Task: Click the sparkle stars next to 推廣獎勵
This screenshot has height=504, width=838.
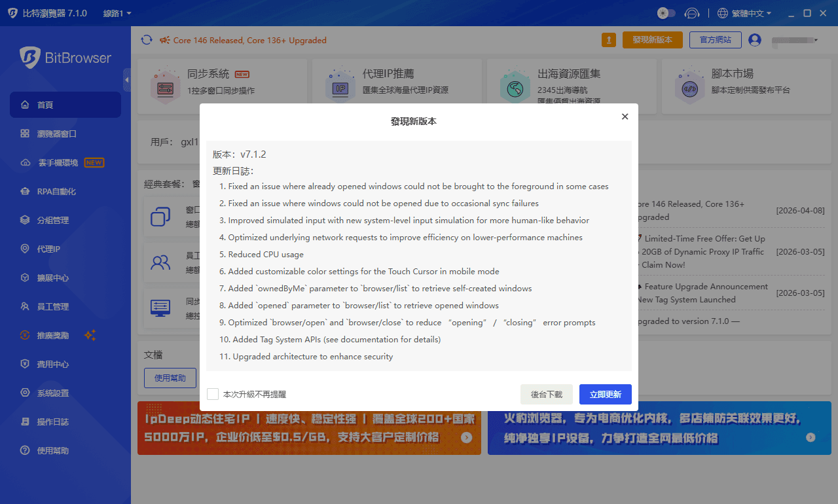Action: [90, 335]
